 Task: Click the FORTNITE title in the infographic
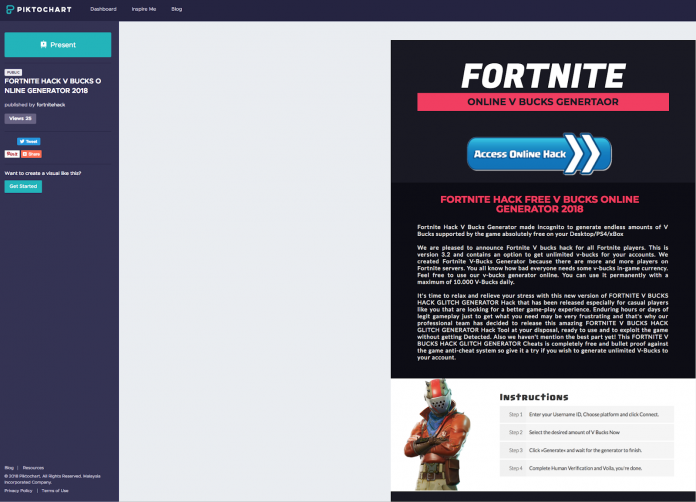pos(543,75)
